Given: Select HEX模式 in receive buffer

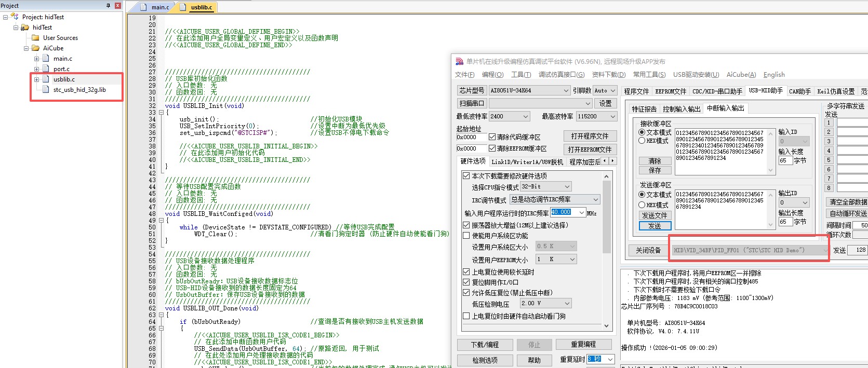Looking at the screenshot, I should pyautogui.click(x=642, y=141).
